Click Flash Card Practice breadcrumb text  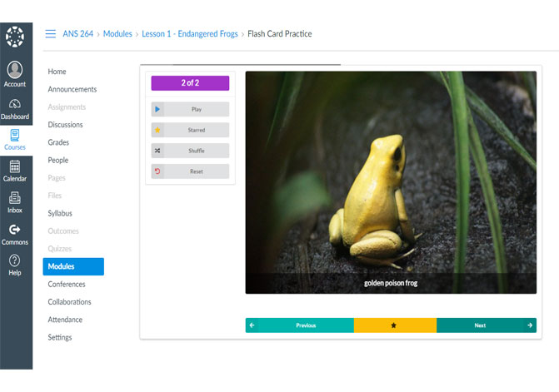[280, 34]
